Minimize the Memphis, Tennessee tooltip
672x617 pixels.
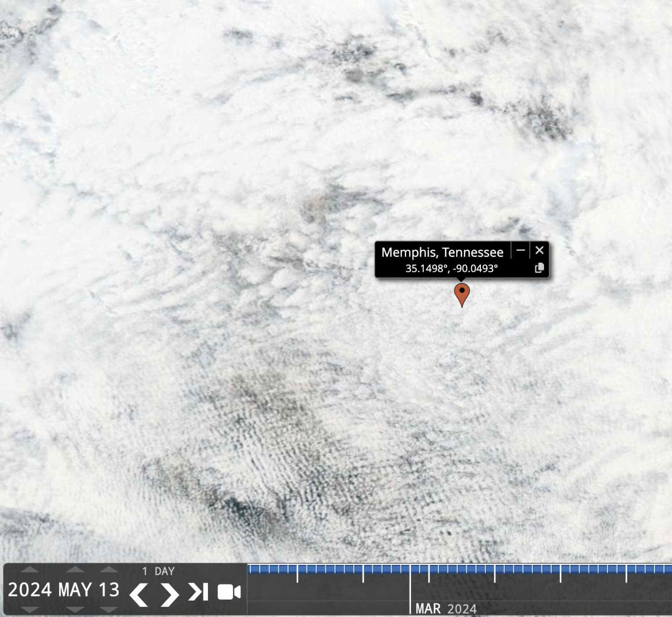[520, 250]
